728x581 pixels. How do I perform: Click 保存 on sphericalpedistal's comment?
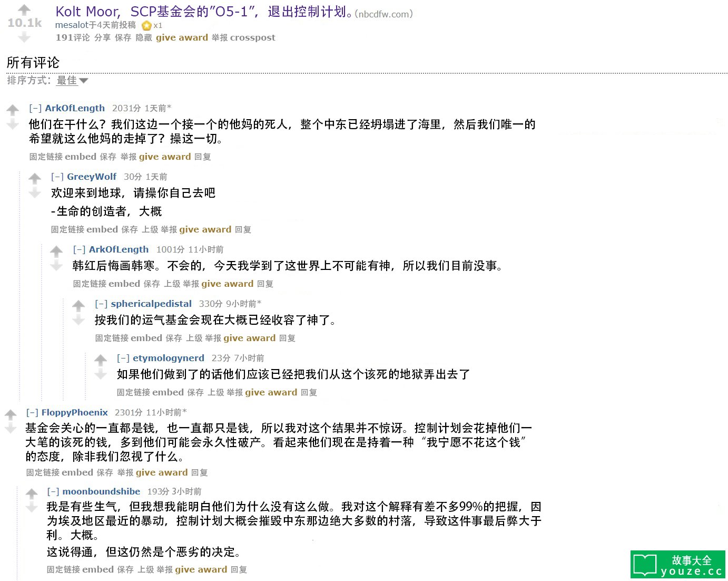[174, 338]
